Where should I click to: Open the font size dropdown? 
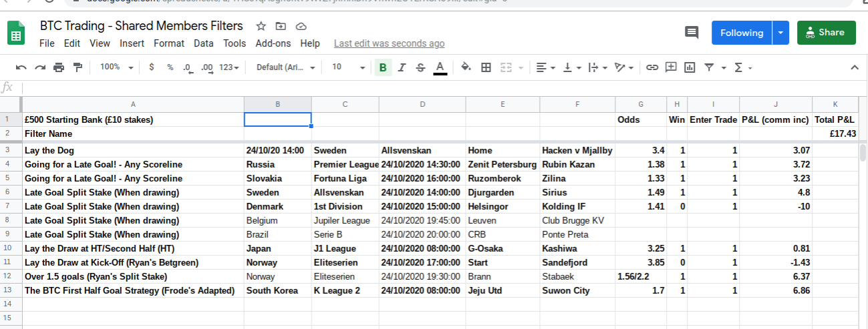pyautogui.click(x=348, y=67)
